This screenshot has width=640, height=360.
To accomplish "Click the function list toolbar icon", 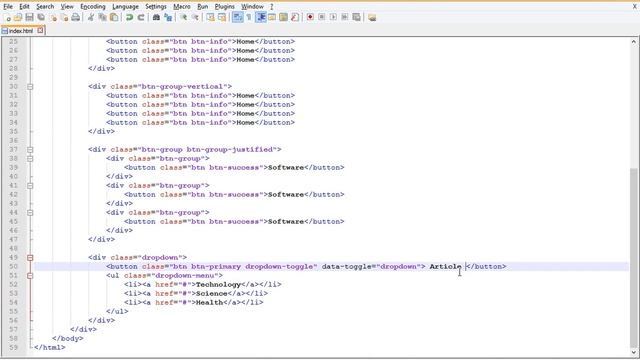I will 295,18.
